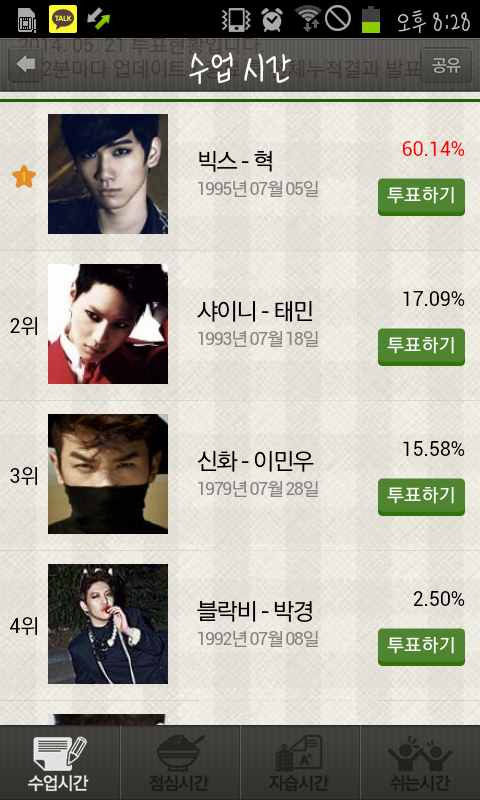Tap the back arrow icon
The width and height of the screenshot is (480, 800).
(26, 65)
